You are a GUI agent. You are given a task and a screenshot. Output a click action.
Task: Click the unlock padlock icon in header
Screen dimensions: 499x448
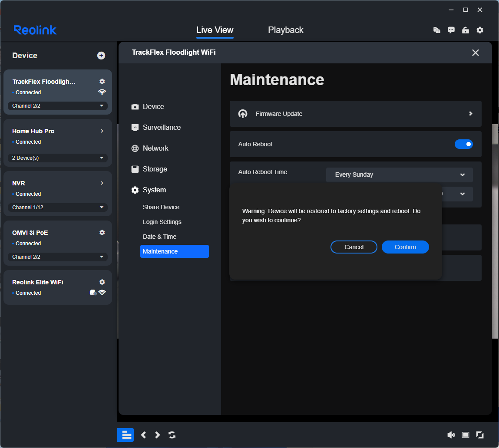click(x=465, y=30)
